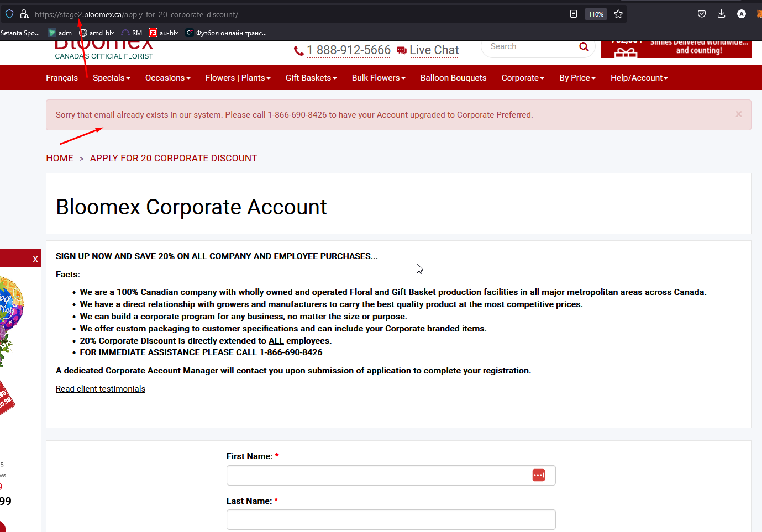
Task: Click the red search magnifier icon
Action: pyautogui.click(x=584, y=47)
